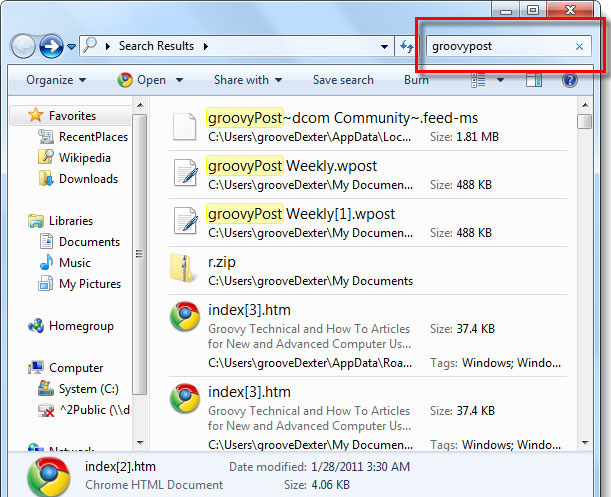Click Chrome icon of first index[3].htm

[x=185, y=316]
